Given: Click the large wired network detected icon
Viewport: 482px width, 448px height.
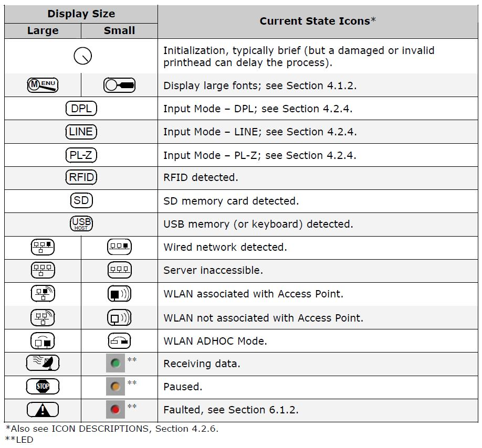Looking at the screenshot, I should click(43, 247).
